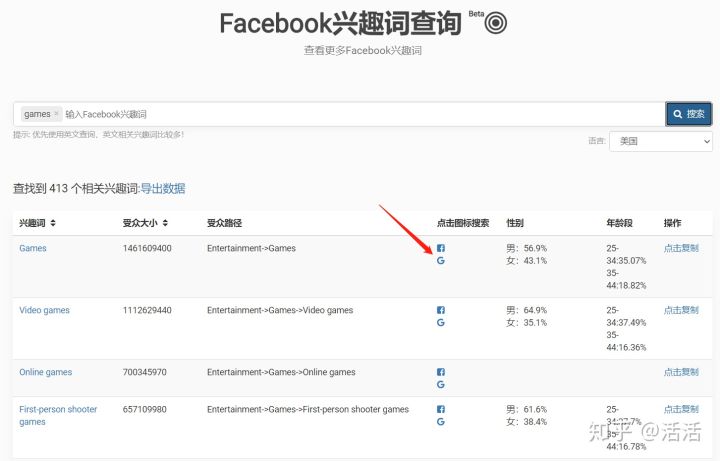Open First-person shooter games interest link
The width and height of the screenshot is (720, 461).
(x=58, y=415)
